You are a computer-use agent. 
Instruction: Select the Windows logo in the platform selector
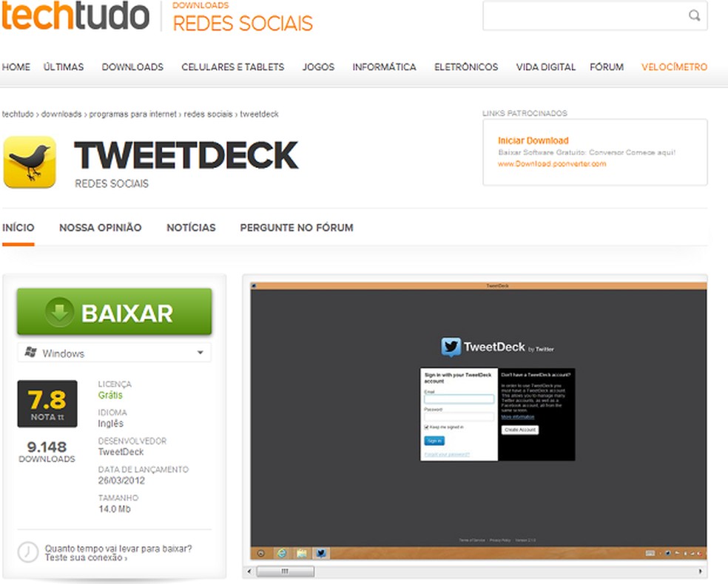pyautogui.click(x=30, y=353)
